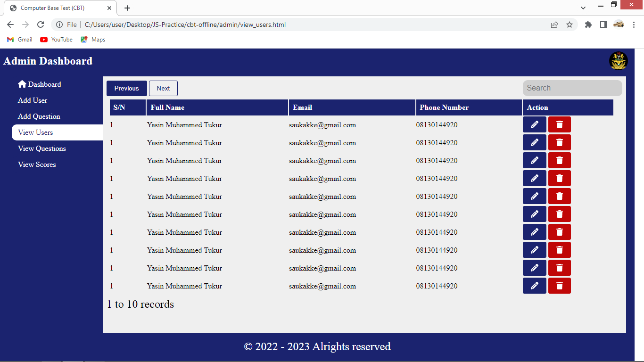Delete the user in the ninth row
644x362 pixels.
[560, 268]
